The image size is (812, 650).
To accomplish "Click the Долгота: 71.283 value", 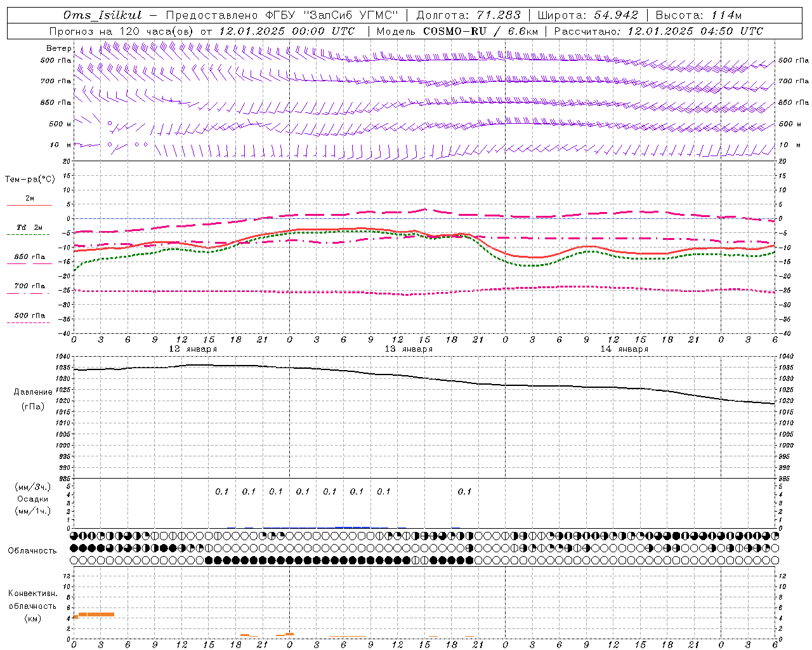I will pyautogui.click(x=468, y=15).
